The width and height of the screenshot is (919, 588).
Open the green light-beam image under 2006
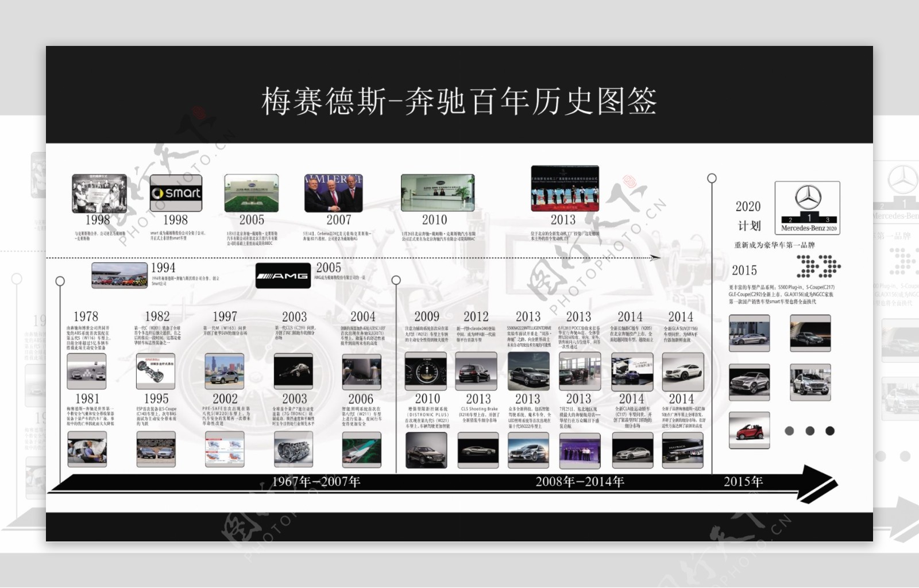pyautogui.click(x=362, y=448)
